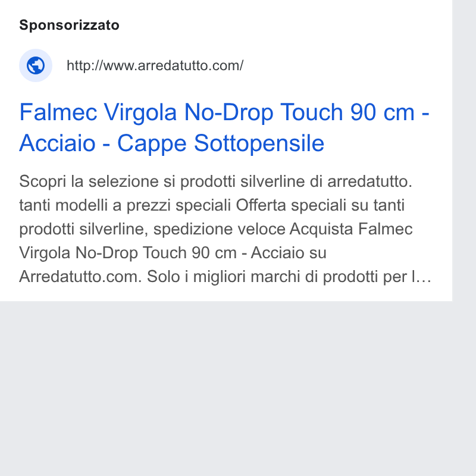Click the 'Scopri la selezione' description line

(215, 181)
